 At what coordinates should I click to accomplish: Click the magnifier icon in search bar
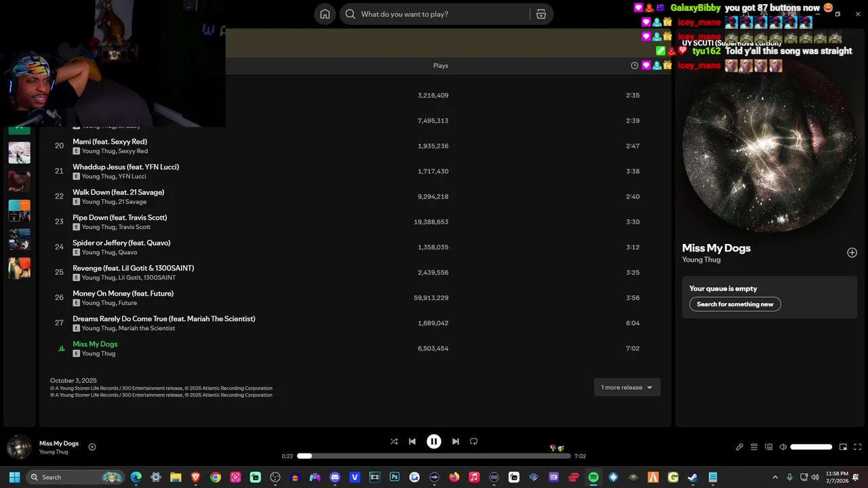[x=350, y=14]
